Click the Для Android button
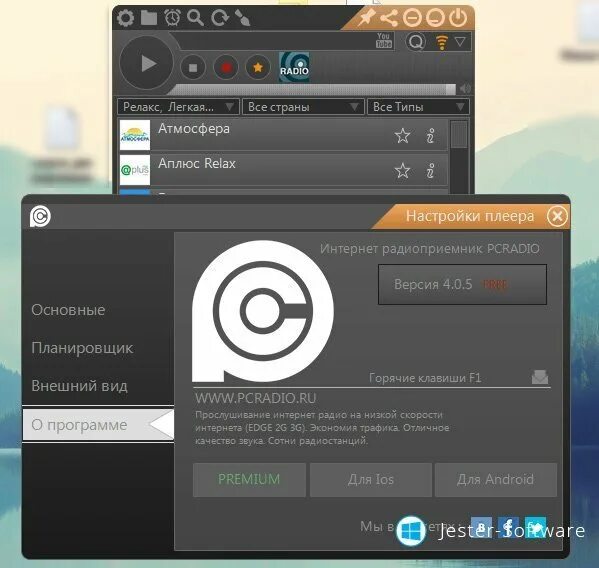599x568 pixels. click(x=495, y=480)
